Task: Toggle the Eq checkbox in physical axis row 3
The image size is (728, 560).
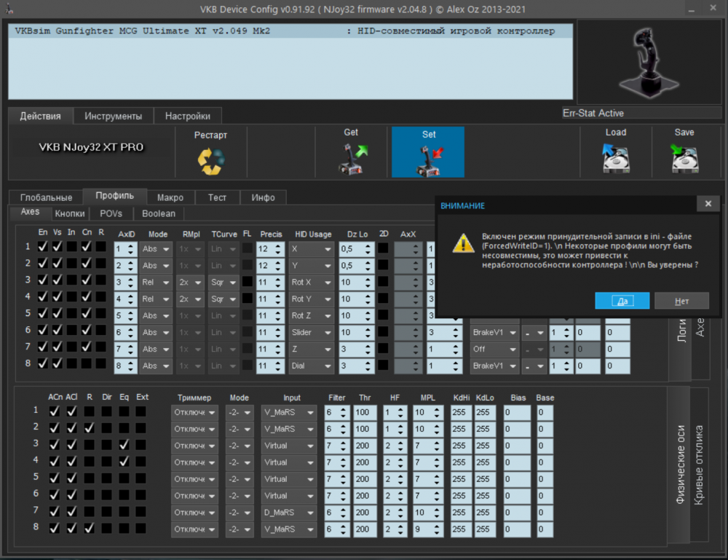Action: click(x=124, y=444)
